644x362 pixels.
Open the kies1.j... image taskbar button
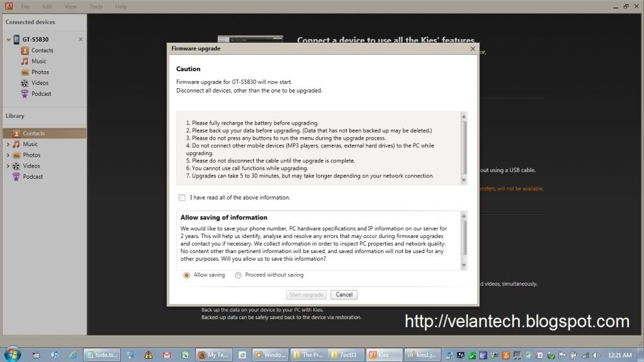[x=422, y=355]
